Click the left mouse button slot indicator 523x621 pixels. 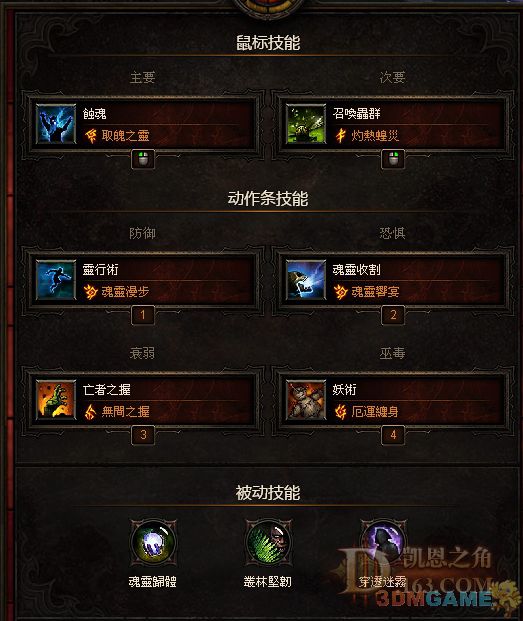tap(143, 159)
